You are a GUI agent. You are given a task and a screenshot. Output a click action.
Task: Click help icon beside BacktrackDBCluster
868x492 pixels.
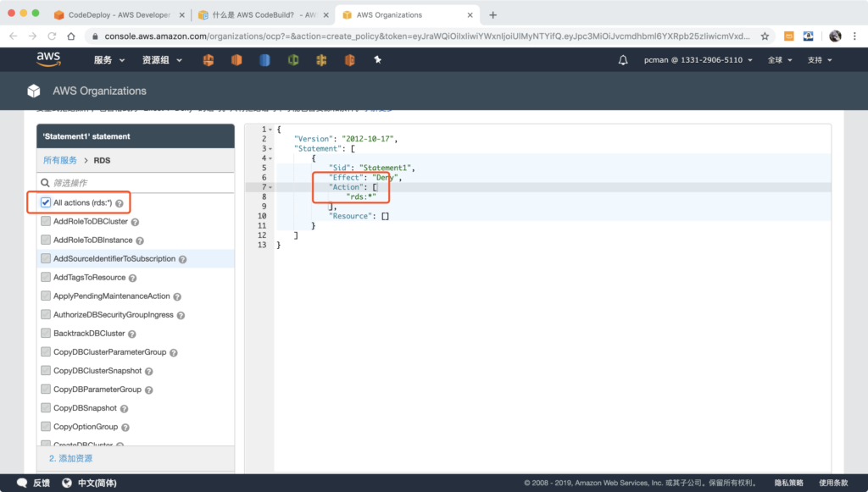131,334
